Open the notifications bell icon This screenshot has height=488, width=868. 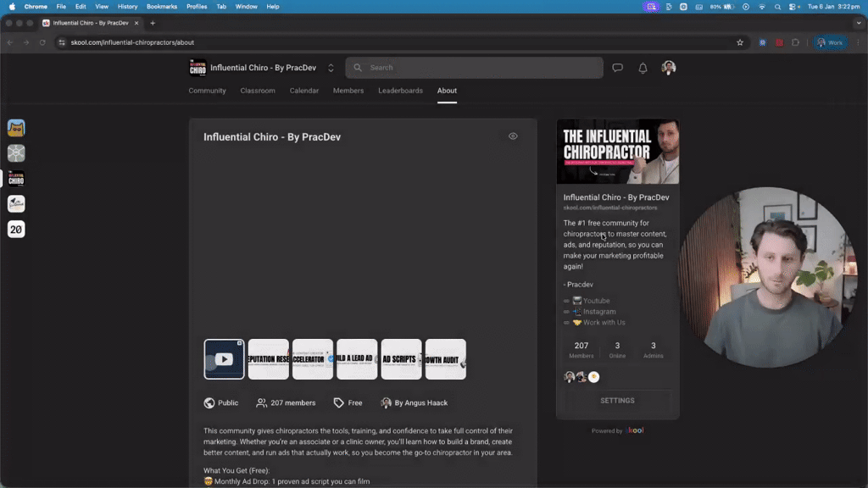642,68
